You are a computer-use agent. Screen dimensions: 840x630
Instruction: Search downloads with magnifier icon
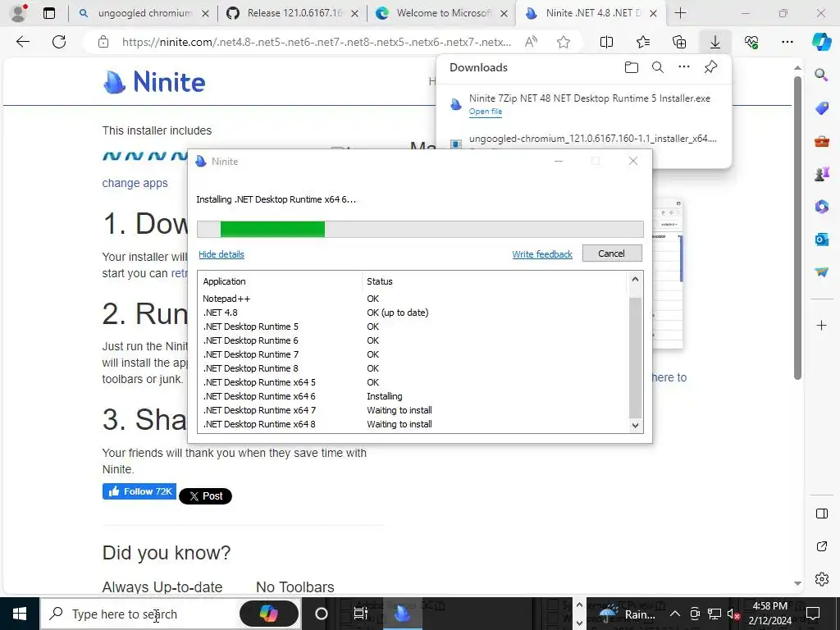(x=658, y=67)
